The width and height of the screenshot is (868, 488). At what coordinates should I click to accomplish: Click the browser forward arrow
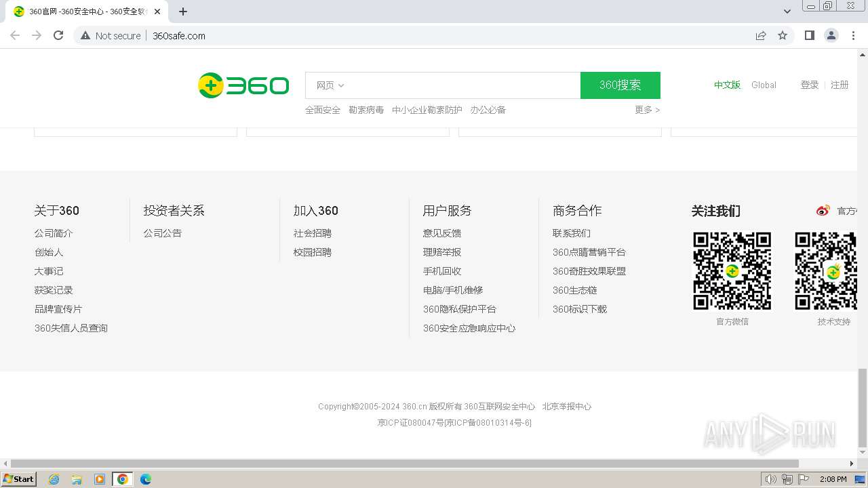pyautogui.click(x=37, y=35)
